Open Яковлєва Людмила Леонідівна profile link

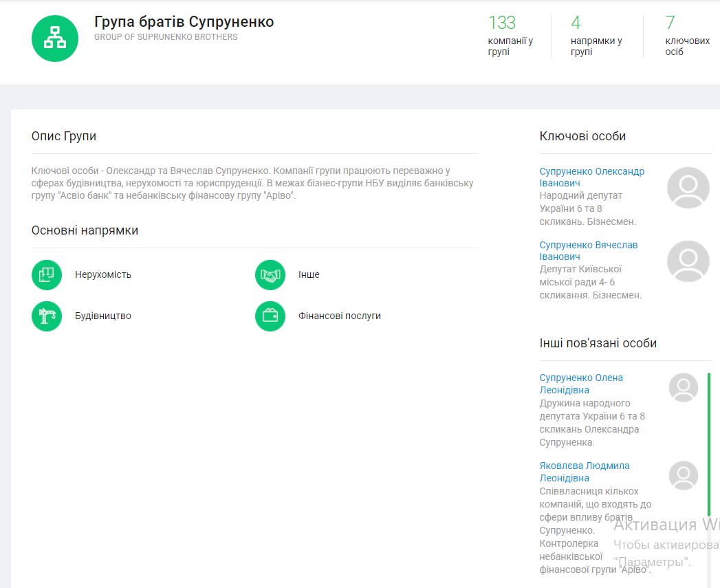[x=584, y=472]
